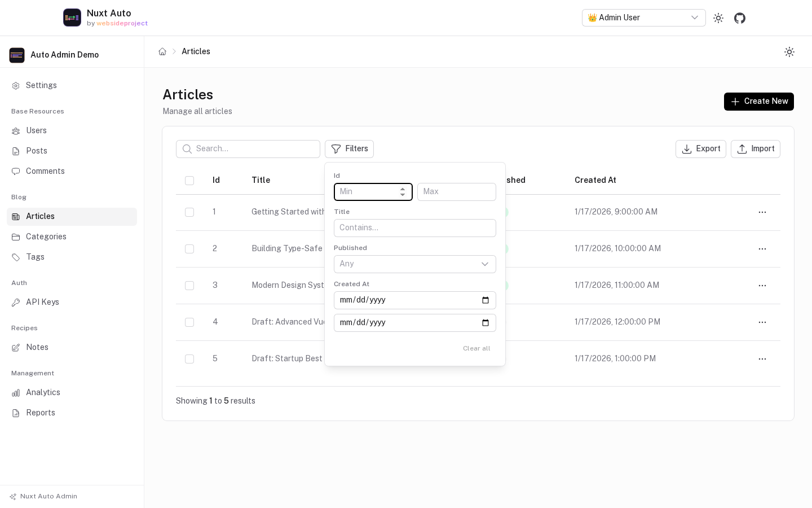Image resolution: width=812 pixels, height=508 pixels.
Task: Select the checkbox for article 2
Action: [189, 249]
